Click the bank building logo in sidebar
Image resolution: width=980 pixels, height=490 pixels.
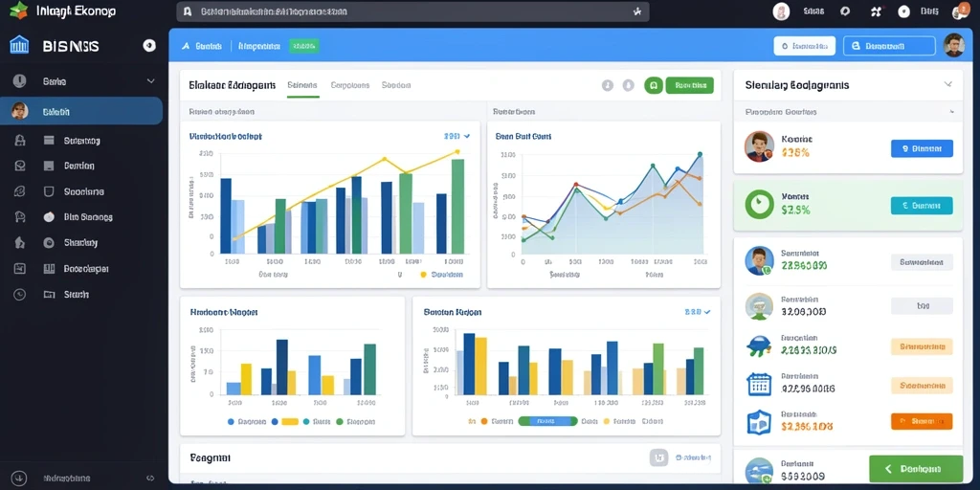[x=19, y=45]
